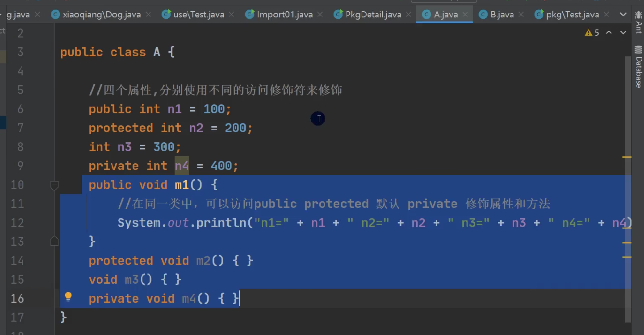Viewport: 644px width, 335px height.
Task: Click the value 400 on line 9
Action: (x=222, y=166)
